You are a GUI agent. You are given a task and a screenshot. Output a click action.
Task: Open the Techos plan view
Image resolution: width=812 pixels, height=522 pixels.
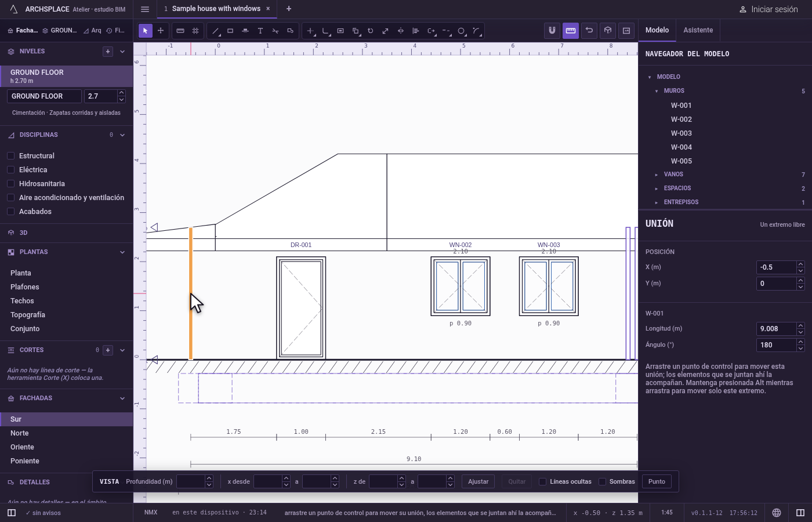67,301
